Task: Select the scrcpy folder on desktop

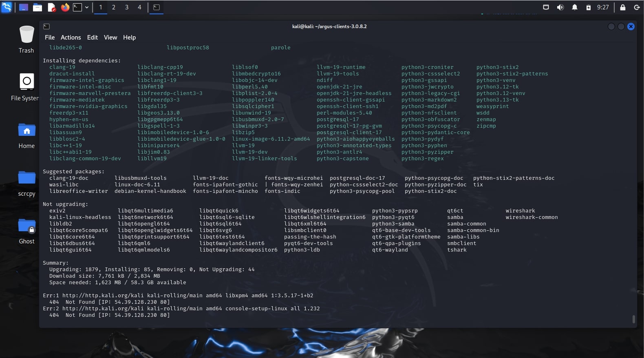Action: [26, 183]
